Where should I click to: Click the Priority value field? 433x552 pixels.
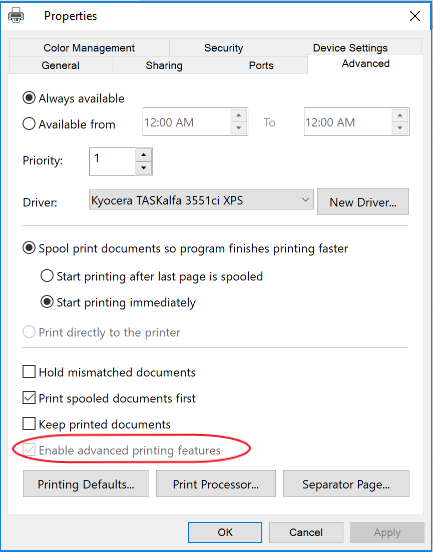tap(112, 161)
